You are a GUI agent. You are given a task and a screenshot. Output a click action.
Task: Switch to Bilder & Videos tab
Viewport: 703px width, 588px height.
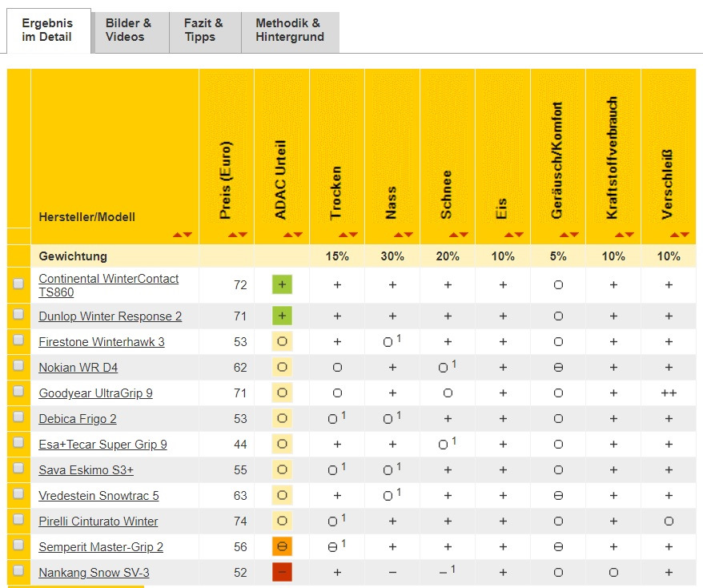[x=130, y=32]
